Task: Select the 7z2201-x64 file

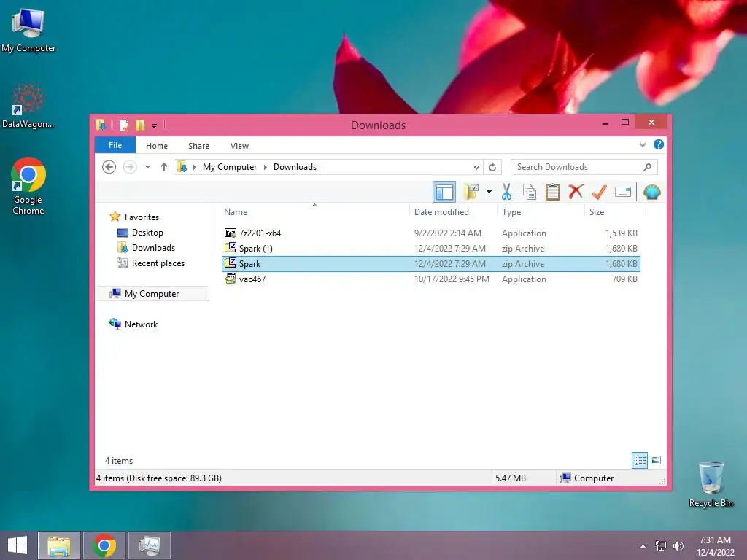Action: point(430,233)
